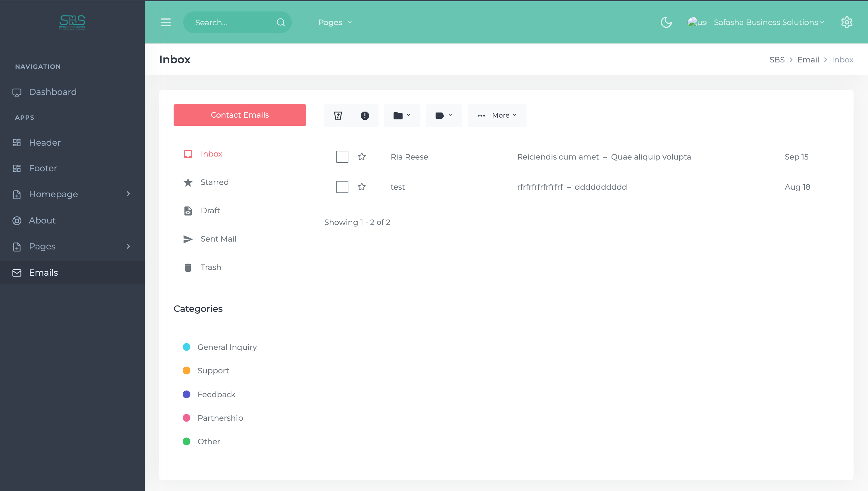The width and height of the screenshot is (868, 491).
Task: Open About in sidebar
Action: 72,220
